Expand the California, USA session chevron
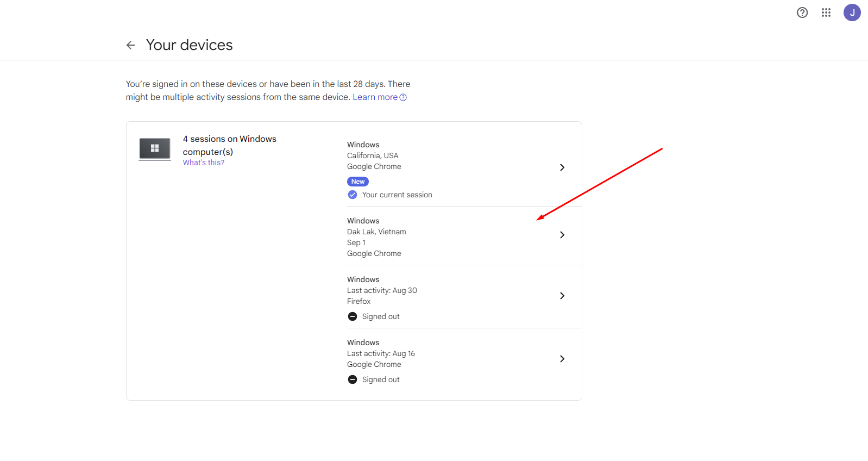The height and width of the screenshot is (461, 868). click(x=562, y=167)
